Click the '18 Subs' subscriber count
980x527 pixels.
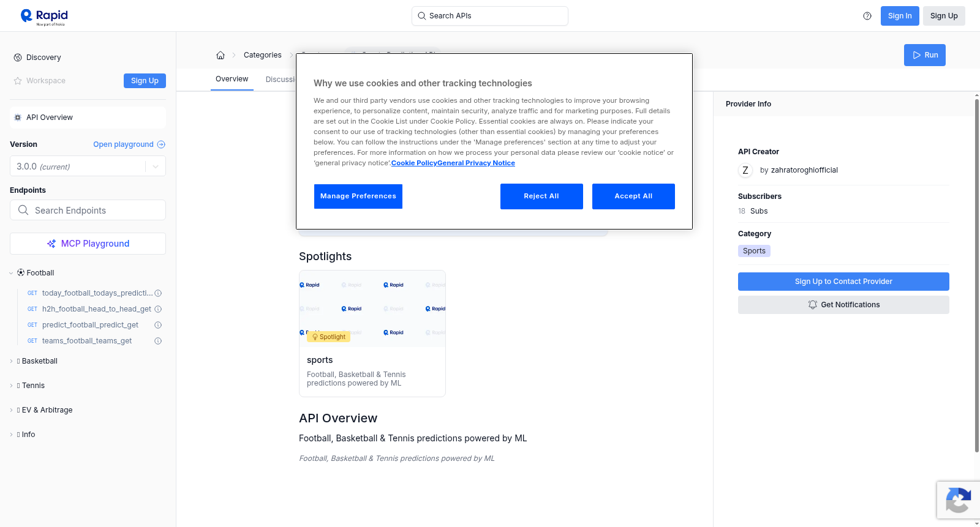click(x=753, y=211)
